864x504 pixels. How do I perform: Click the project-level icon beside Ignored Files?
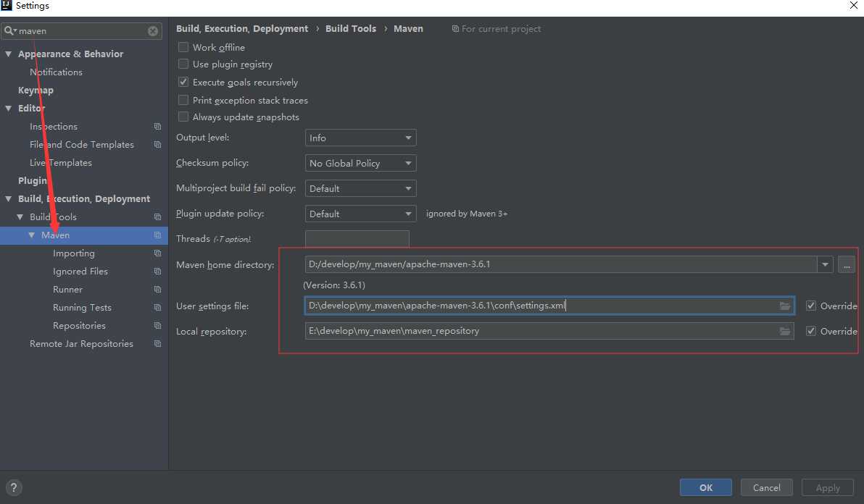pos(157,272)
